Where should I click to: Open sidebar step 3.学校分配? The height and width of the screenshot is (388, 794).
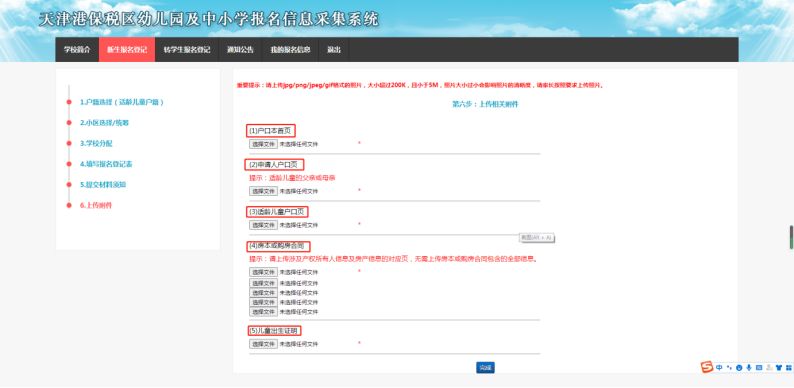coord(96,144)
